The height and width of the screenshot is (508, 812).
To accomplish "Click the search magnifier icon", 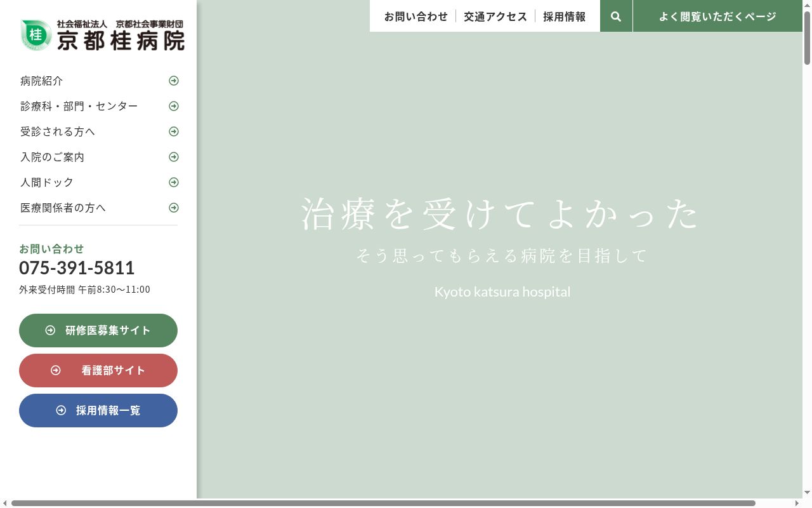I will tap(616, 17).
